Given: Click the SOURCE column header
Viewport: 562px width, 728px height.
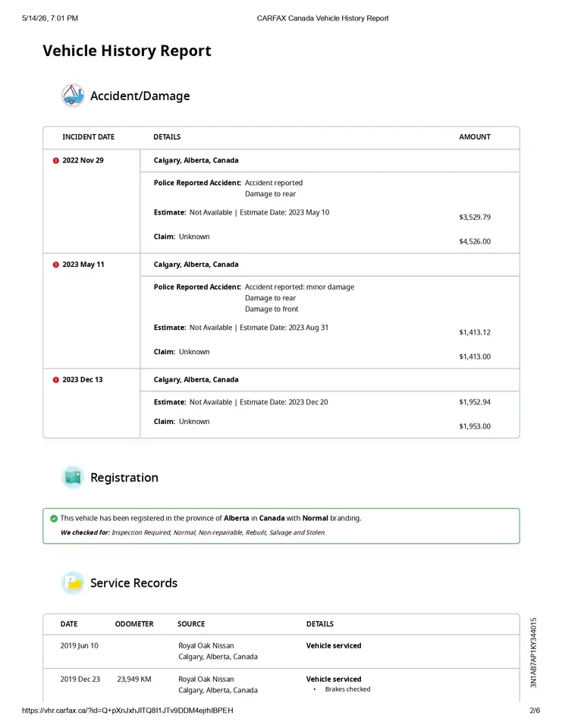Looking at the screenshot, I should click(x=191, y=624).
